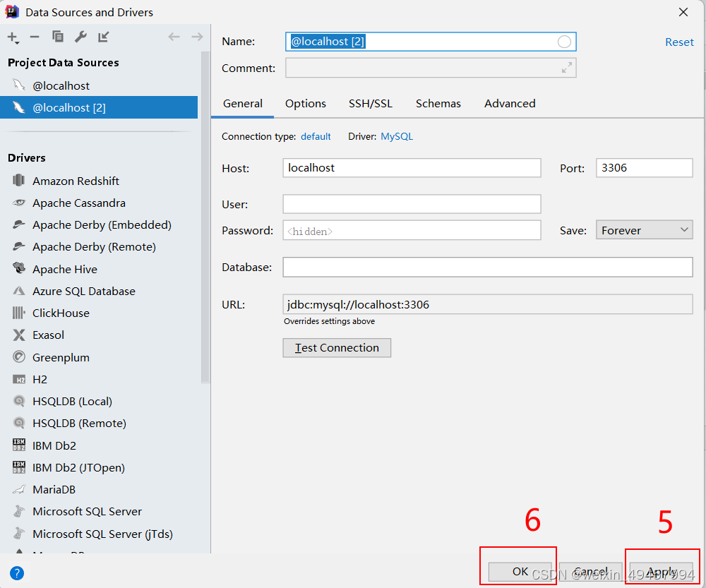Click the Cancel button

click(x=591, y=572)
